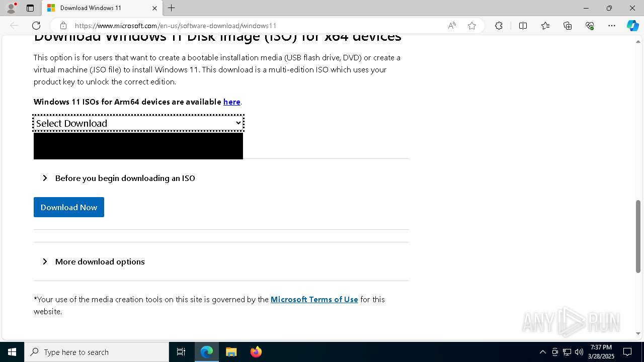Click the scrollbar up arrow
The width and height of the screenshot is (644, 362).
pyautogui.click(x=638, y=41)
